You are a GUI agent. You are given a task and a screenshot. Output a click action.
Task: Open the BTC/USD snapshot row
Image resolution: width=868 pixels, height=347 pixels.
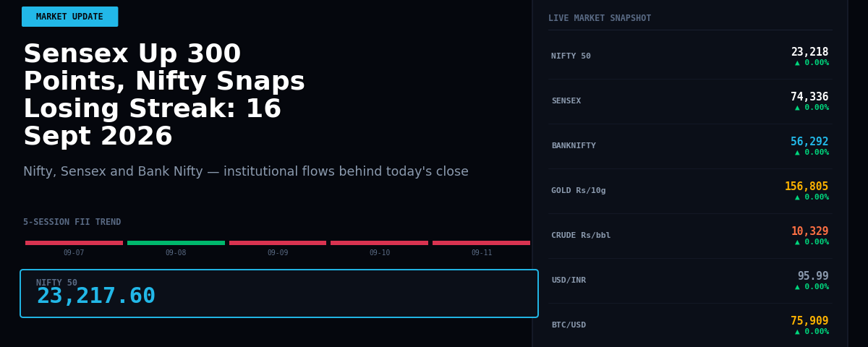tap(690, 325)
